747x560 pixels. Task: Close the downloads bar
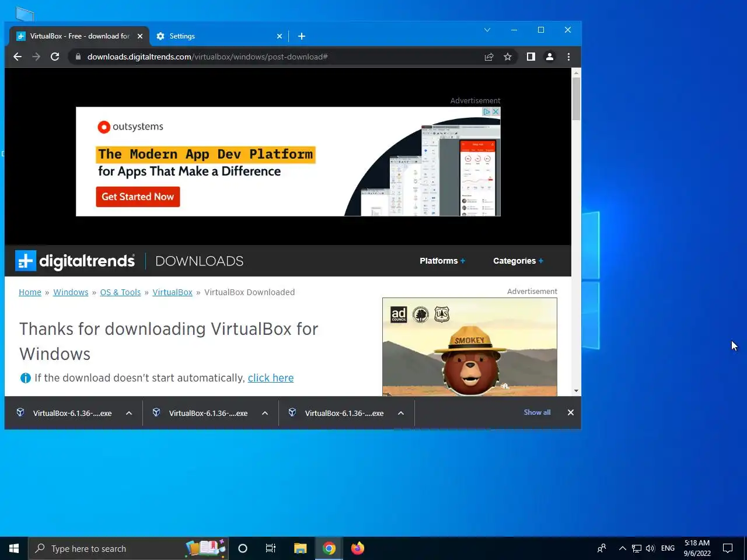click(571, 412)
